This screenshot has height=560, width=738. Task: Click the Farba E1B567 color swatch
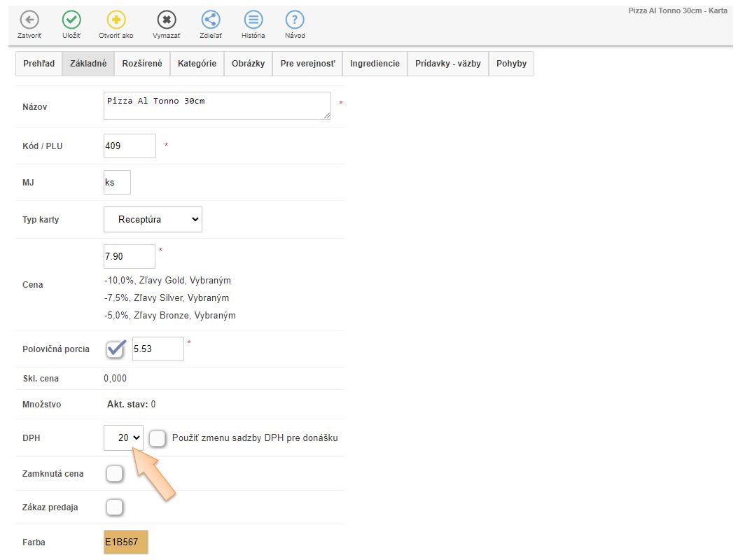coord(126,542)
